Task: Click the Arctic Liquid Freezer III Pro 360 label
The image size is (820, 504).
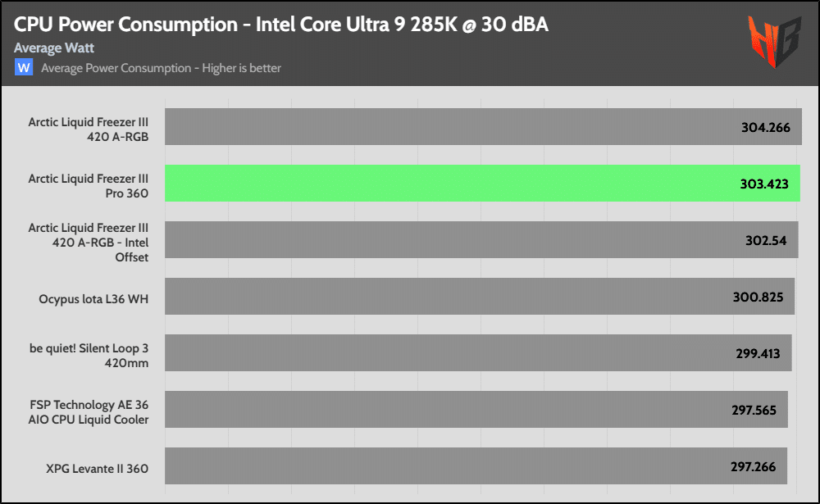Action: 89,184
